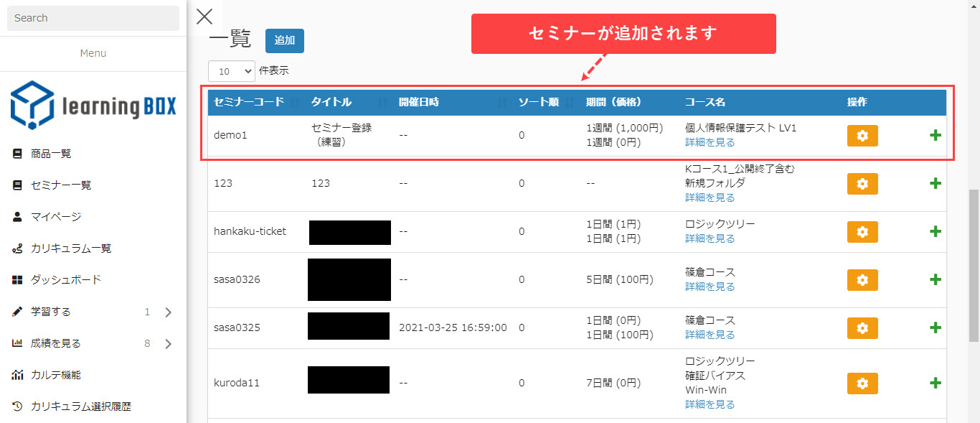The height and width of the screenshot is (423, 980).
Task: Click the green plus icon for 123 row
Action: pos(935,183)
